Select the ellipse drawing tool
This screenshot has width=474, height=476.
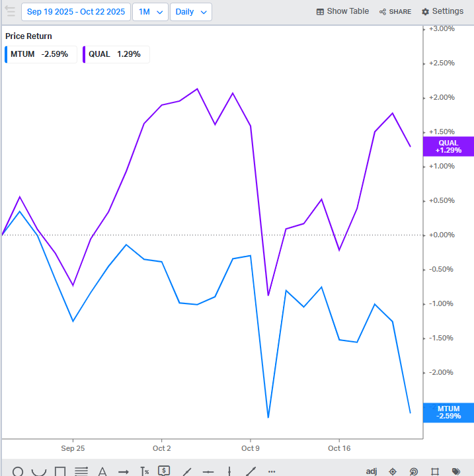click(x=19, y=472)
